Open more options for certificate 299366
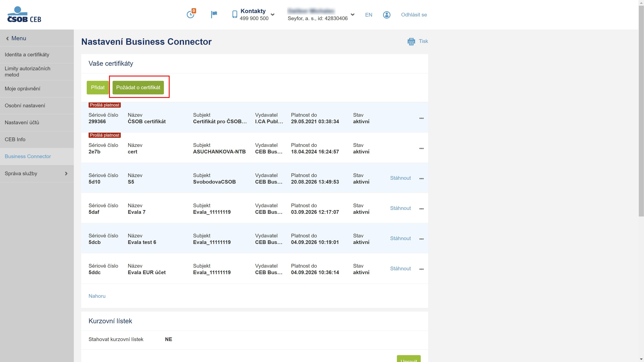The width and height of the screenshot is (644, 362). point(421,118)
